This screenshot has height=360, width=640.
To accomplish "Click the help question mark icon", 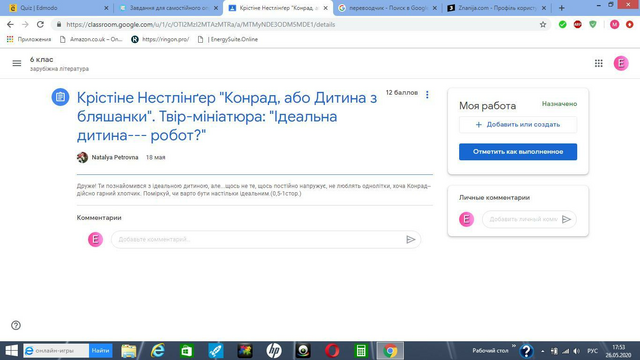I will click(x=16, y=325).
